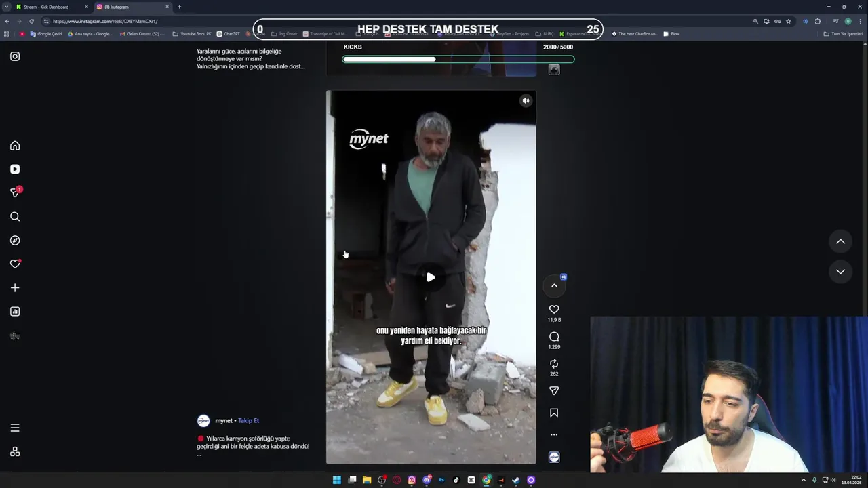Follow mynet with Takip Et
The image size is (868, 488).
click(x=248, y=421)
